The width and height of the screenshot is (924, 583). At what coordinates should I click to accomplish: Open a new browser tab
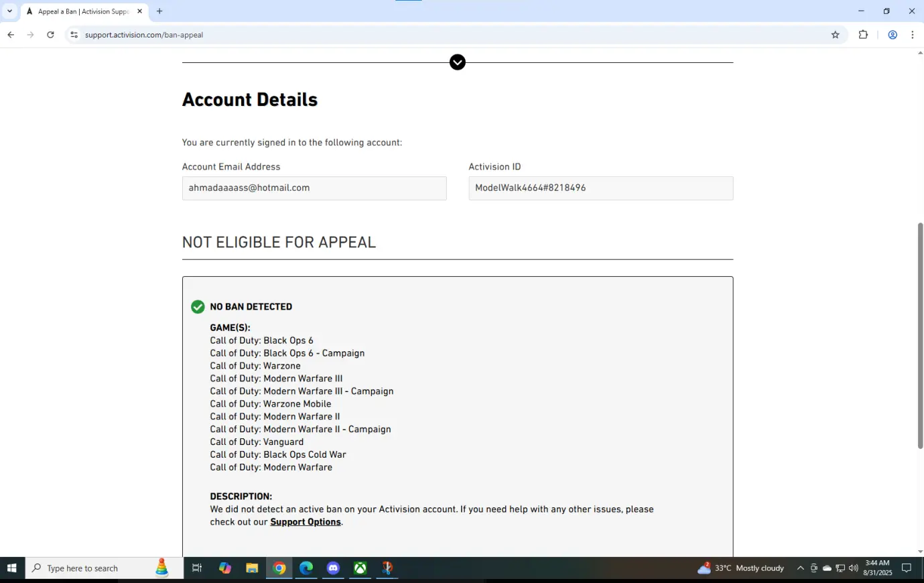pyautogui.click(x=159, y=11)
